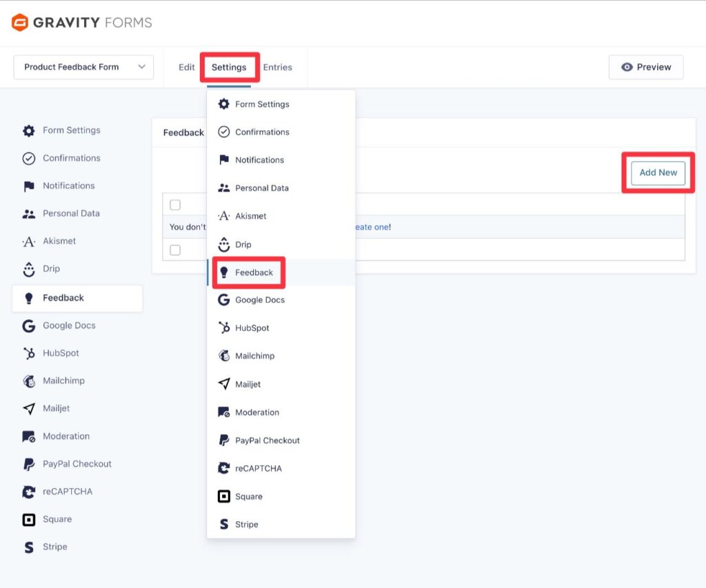The height and width of the screenshot is (588, 706).
Task: Click the dropdown menu Moderation icon
Action: pyautogui.click(x=224, y=412)
